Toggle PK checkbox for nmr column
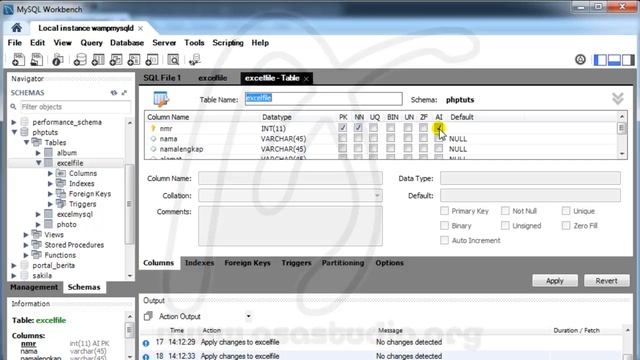 tap(342, 128)
